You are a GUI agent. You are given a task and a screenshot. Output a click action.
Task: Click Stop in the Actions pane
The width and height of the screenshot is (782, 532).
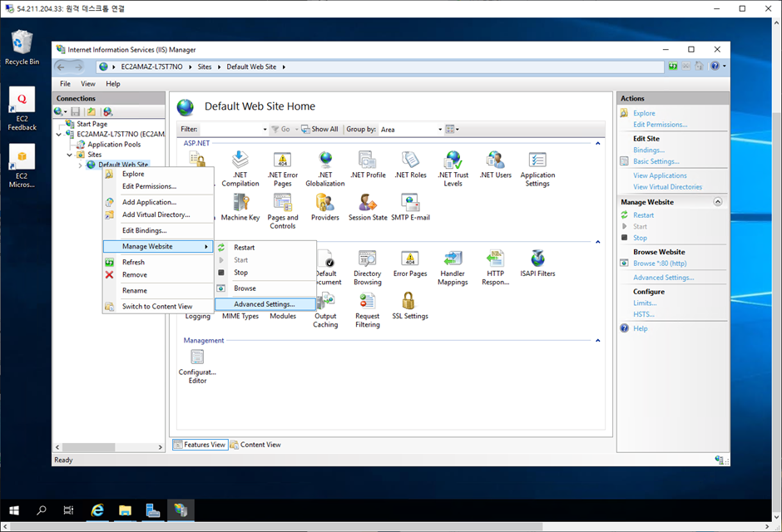640,238
